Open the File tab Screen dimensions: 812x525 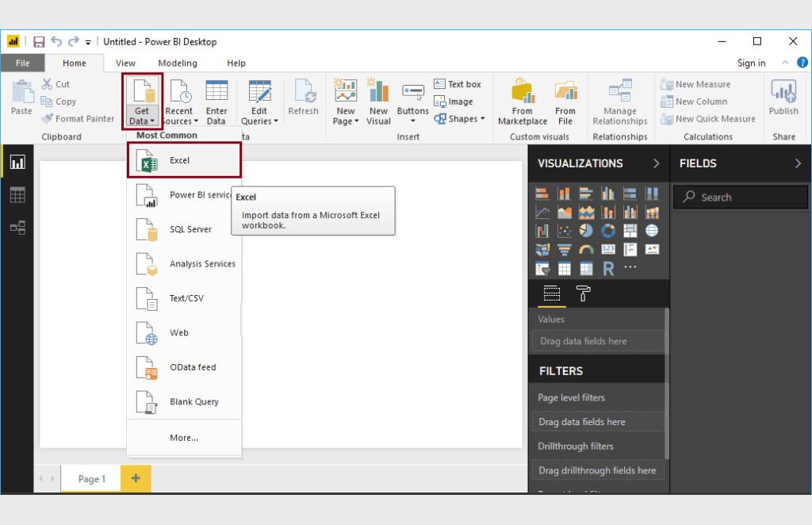click(x=22, y=63)
